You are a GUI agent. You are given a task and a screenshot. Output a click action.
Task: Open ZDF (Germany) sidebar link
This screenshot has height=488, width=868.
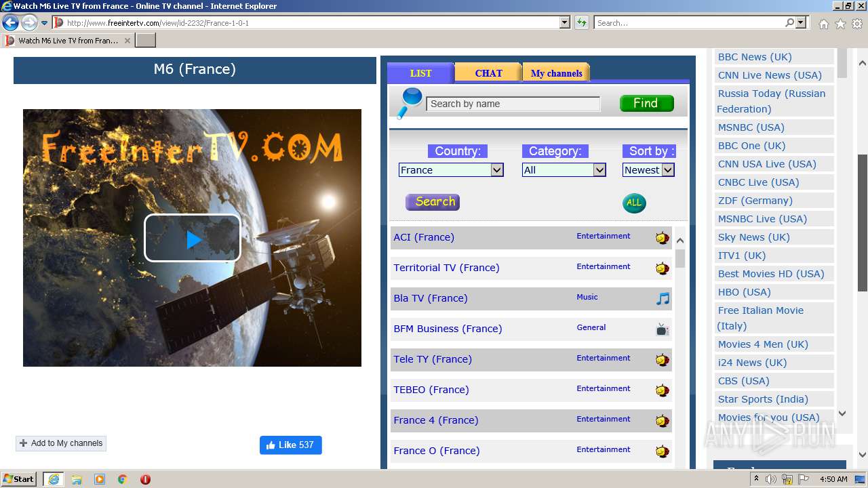[x=755, y=201]
